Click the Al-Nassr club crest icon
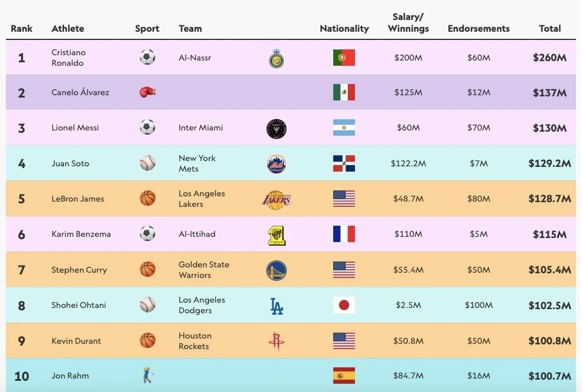Viewport: 583px width, 392px height. pos(277,58)
